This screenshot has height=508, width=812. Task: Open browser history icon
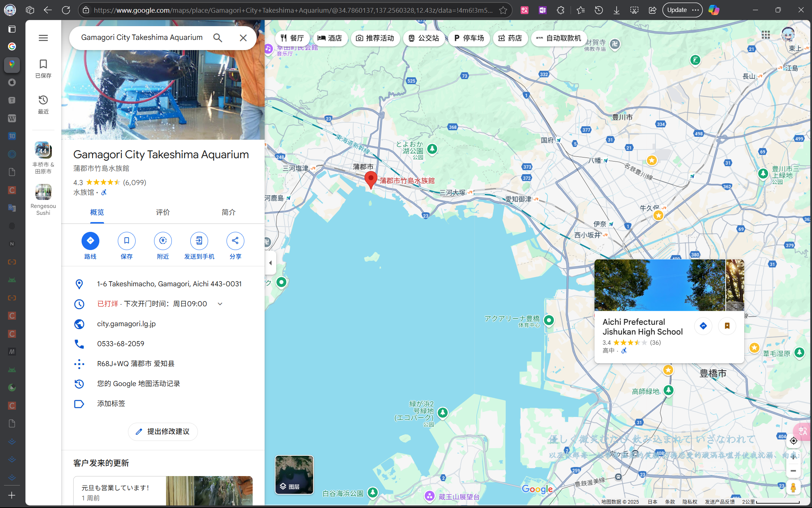coord(599,10)
